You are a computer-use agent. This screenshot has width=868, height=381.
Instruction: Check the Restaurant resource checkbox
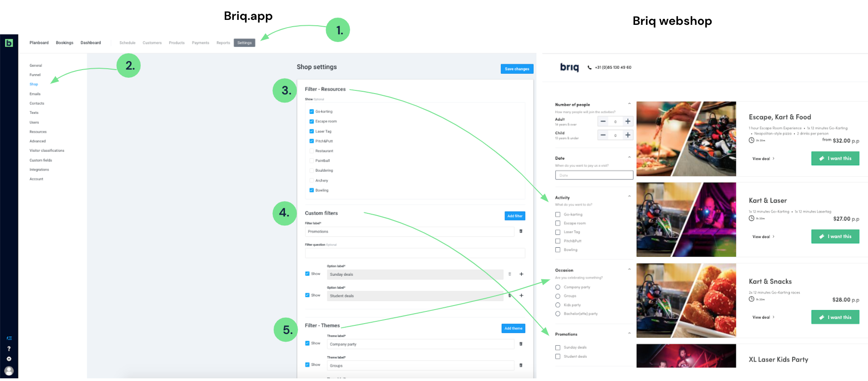click(x=312, y=151)
